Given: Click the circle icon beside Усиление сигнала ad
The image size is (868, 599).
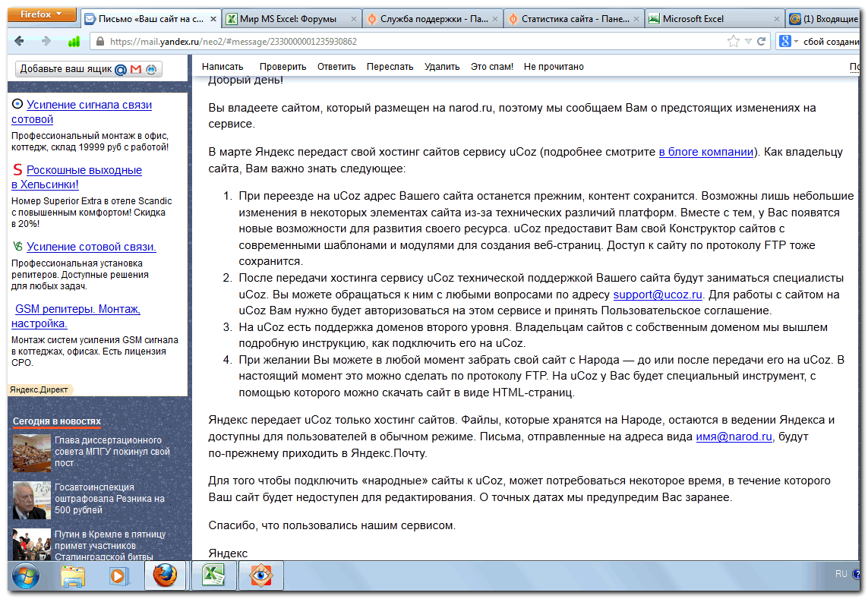Looking at the screenshot, I should point(17,103).
